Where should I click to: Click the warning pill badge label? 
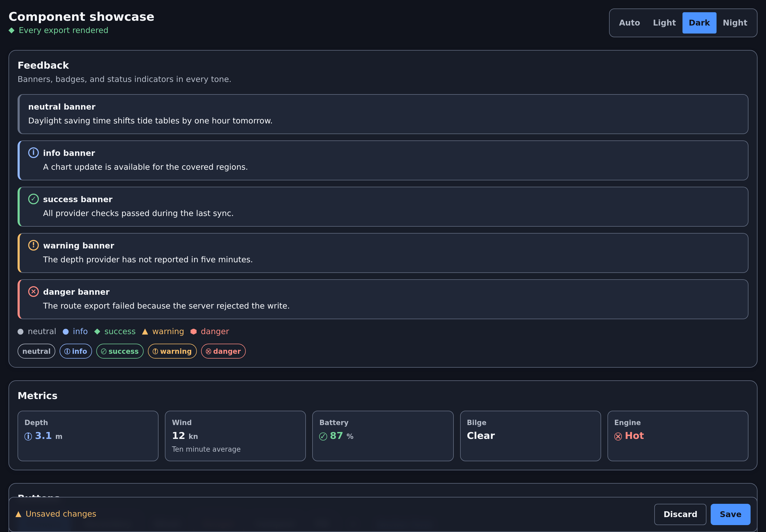point(176,351)
